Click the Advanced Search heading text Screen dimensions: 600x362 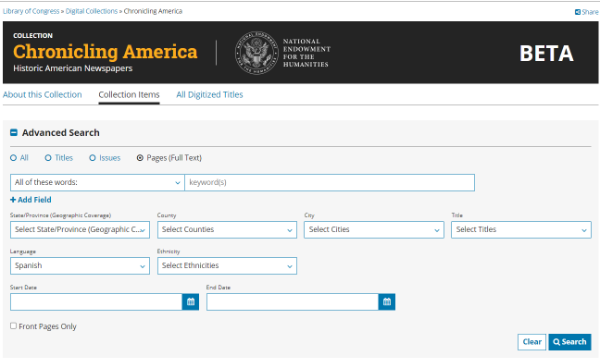pyautogui.click(x=61, y=133)
